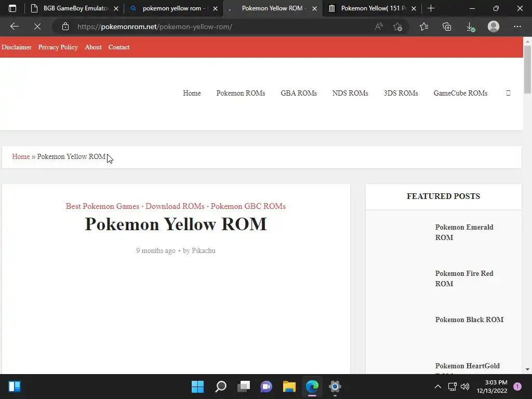Image resolution: width=532 pixels, height=399 pixels.
Task: Open Task View on the taskbar
Action: point(244,387)
